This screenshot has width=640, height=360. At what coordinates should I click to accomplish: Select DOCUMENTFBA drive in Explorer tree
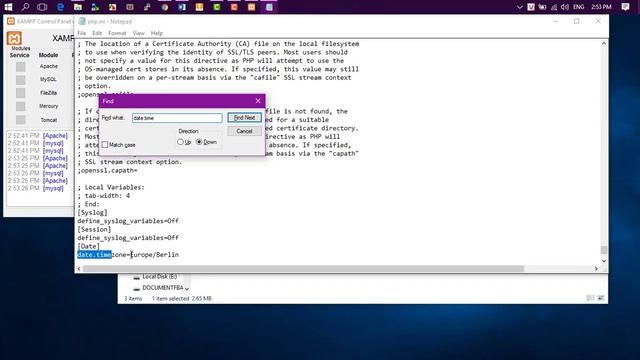[x=163, y=288]
